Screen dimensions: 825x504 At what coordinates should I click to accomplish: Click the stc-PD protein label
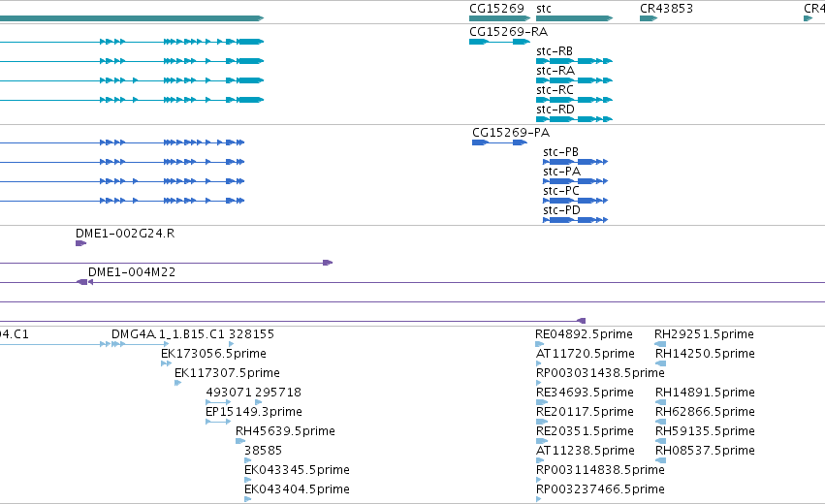tap(562, 210)
